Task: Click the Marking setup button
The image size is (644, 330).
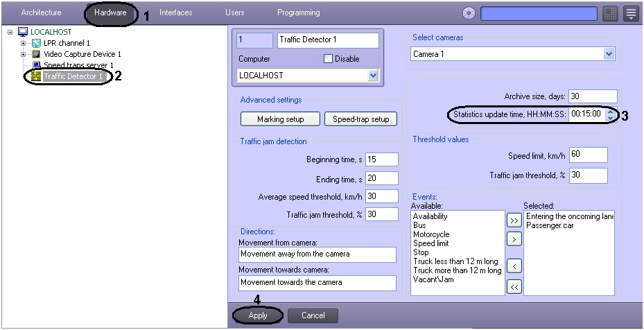Action: point(279,119)
